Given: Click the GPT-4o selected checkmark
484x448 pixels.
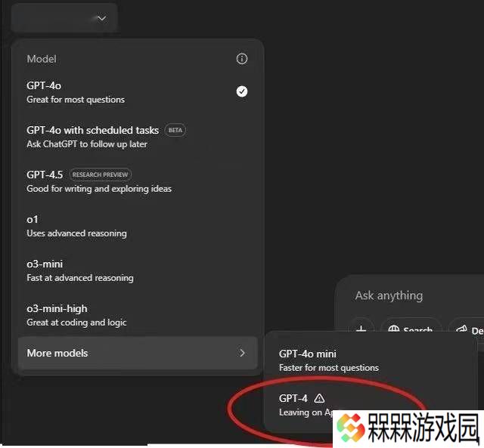Looking at the screenshot, I should click(242, 91).
